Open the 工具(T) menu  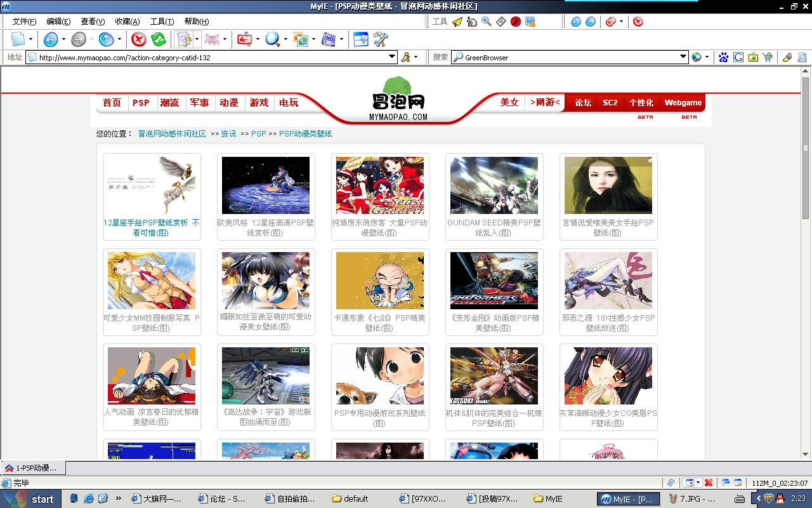162,22
